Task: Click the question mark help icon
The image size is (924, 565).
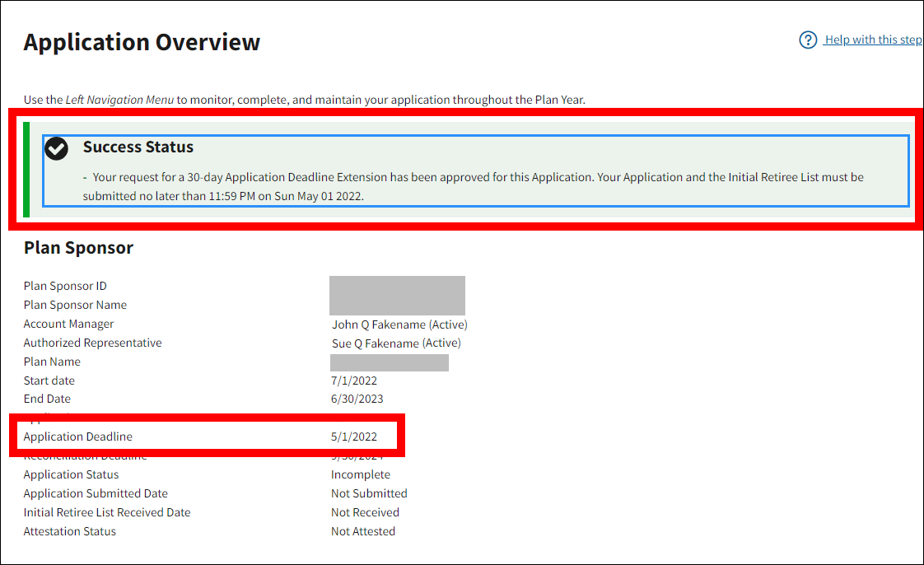Action: click(808, 40)
